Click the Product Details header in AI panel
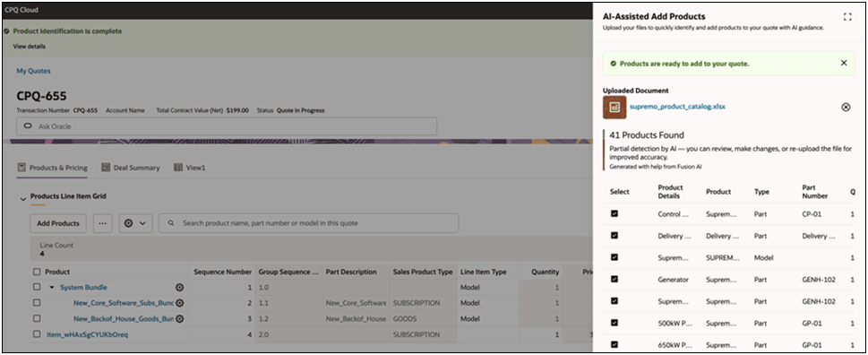Screen dimensions: 868x355 (670, 192)
